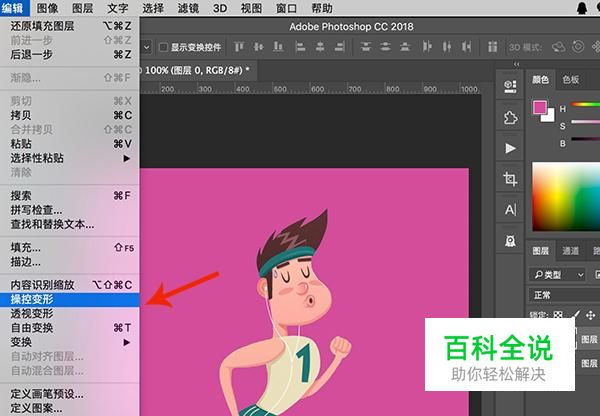Choose 定义画笔预设... menu entry

pyautogui.click(x=70, y=394)
